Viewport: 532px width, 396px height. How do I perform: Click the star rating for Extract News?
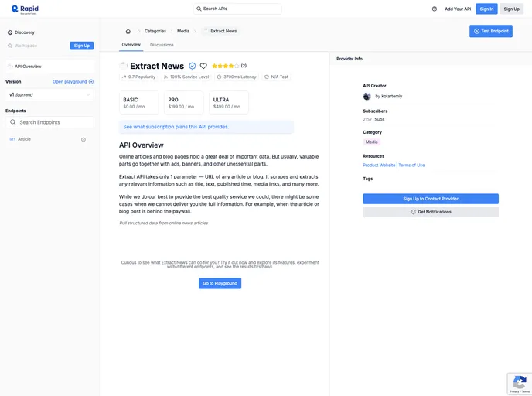click(225, 66)
